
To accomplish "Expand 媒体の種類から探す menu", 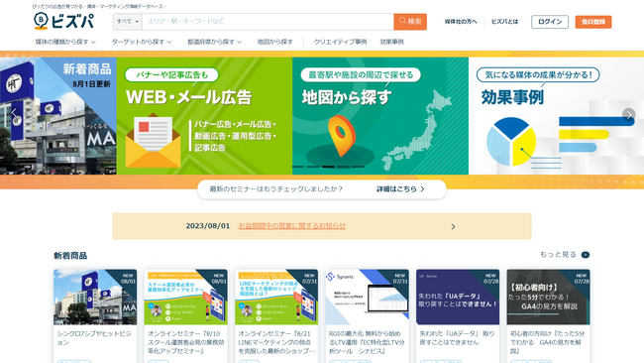I will click(x=65, y=42).
